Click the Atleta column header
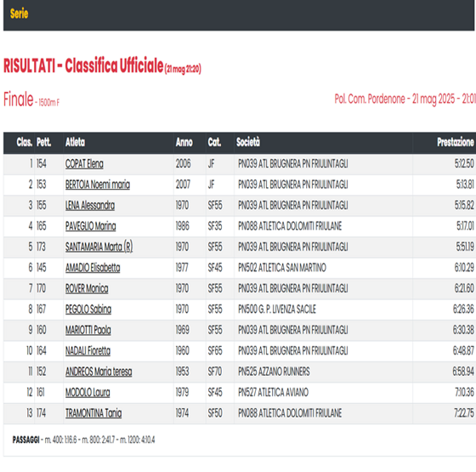 pos(76,142)
